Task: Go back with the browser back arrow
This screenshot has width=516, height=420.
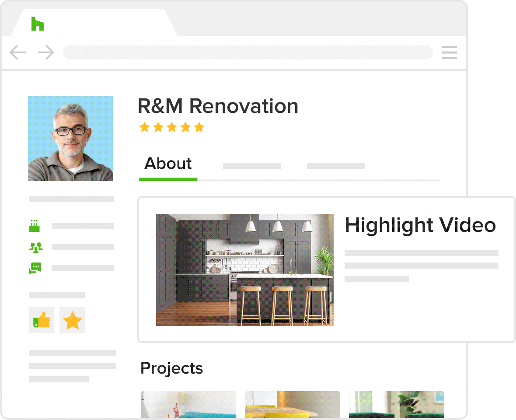Action: coord(17,53)
